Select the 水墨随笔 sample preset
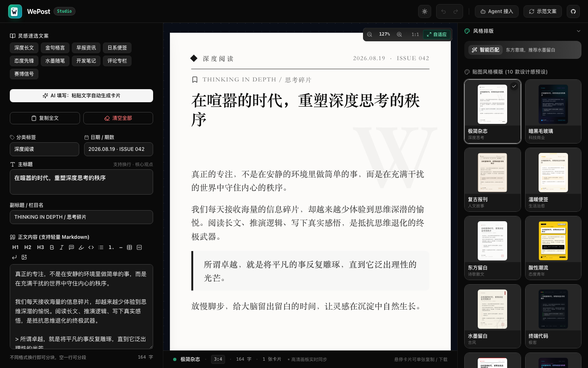Viewport: 588px width, 368px height. click(55, 61)
